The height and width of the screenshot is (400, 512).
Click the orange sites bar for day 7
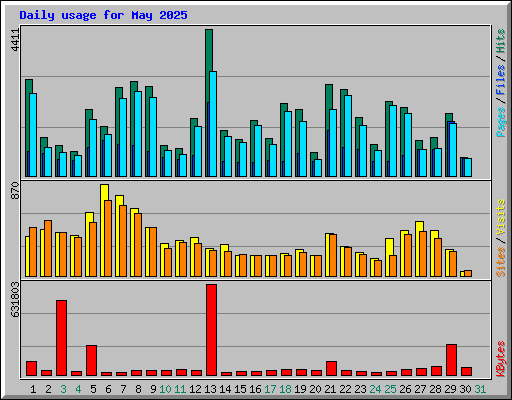(x=123, y=241)
